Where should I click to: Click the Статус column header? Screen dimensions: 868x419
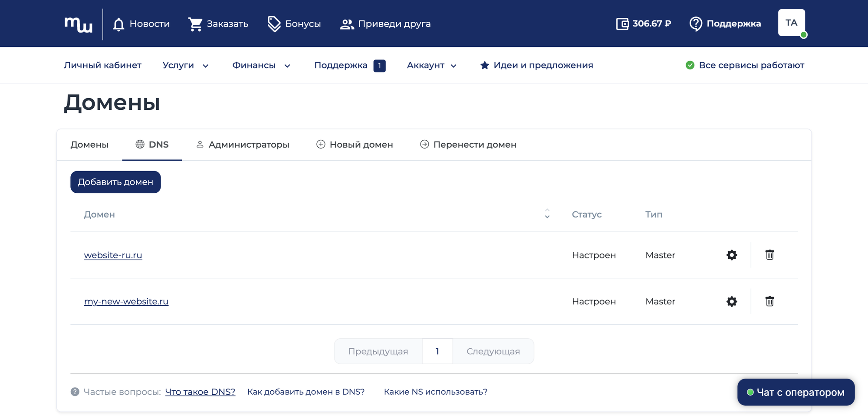(587, 214)
